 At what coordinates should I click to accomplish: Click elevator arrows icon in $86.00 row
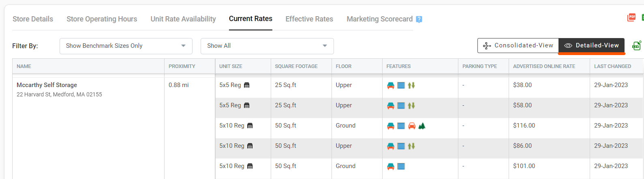coord(411,146)
